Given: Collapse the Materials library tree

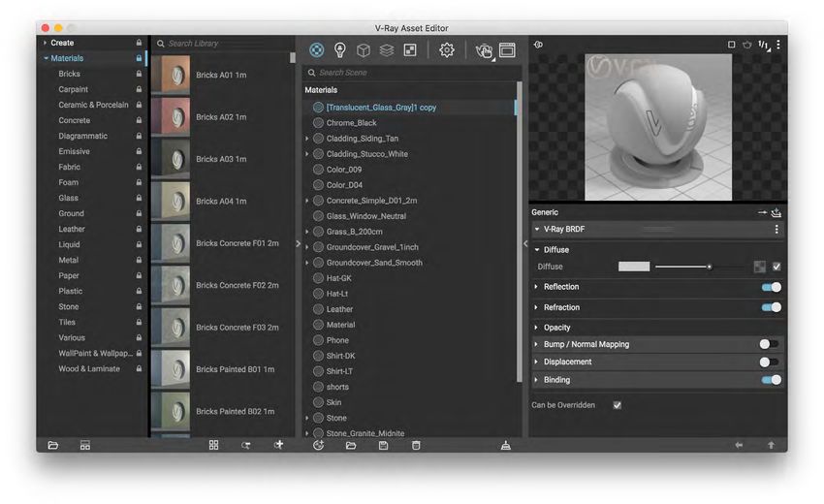Looking at the screenshot, I should click(47, 58).
